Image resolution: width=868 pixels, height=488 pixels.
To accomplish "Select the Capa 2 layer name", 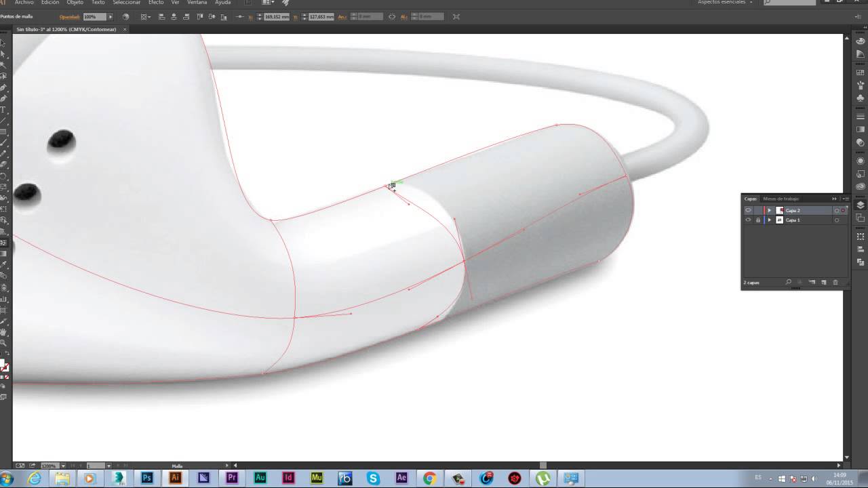I will 793,211.
